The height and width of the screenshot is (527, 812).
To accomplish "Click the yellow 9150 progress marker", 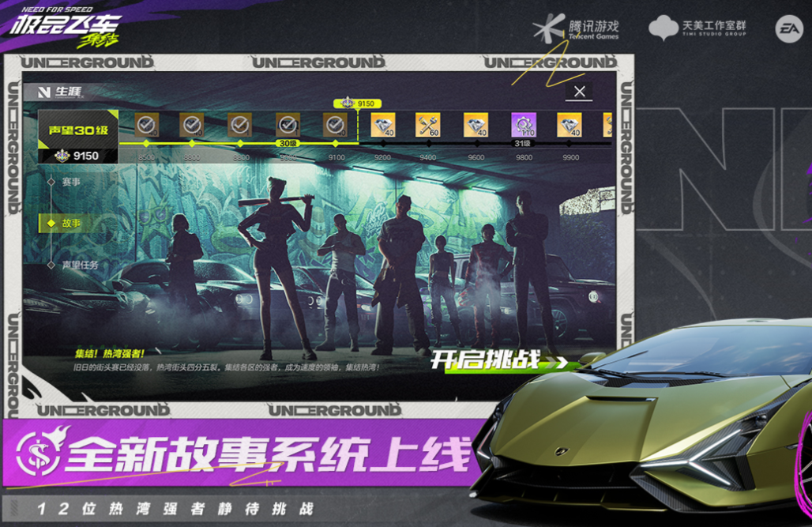I will [358, 104].
